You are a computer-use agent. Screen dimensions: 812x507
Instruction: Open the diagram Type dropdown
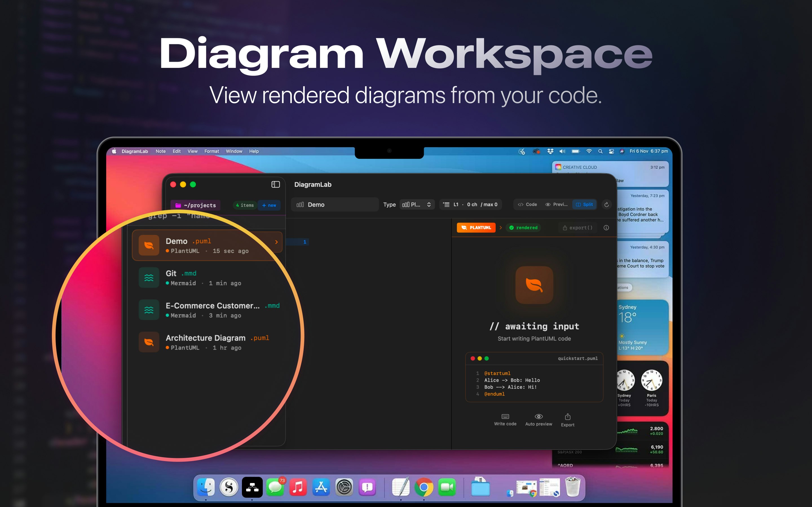coord(417,204)
